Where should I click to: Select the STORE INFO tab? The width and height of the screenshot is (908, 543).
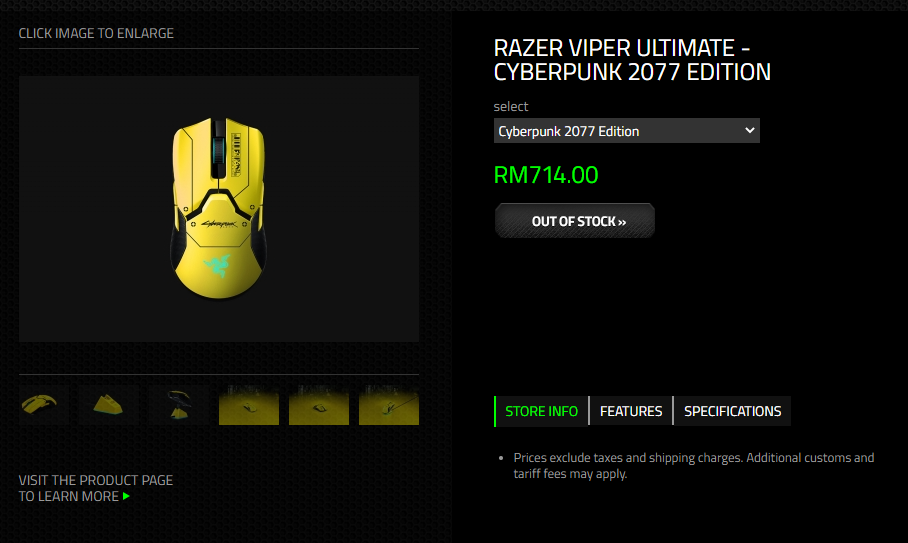pyautogui.click(x=541, y=411)
